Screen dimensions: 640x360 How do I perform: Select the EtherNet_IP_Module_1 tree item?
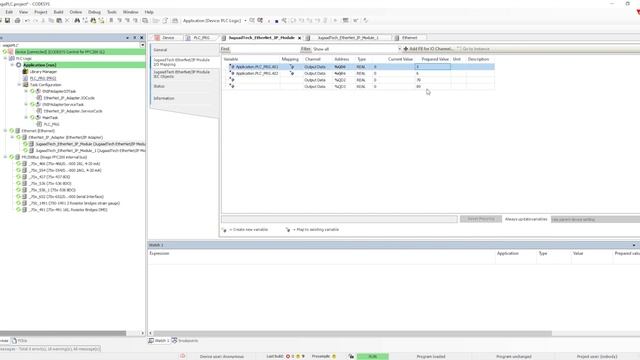[90, 151]
